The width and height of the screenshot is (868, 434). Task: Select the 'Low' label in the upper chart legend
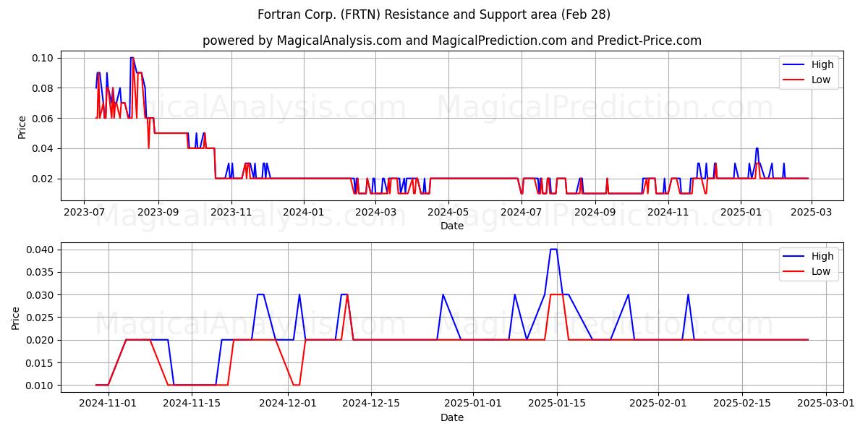pyautogui.click(x=821, y=80)
